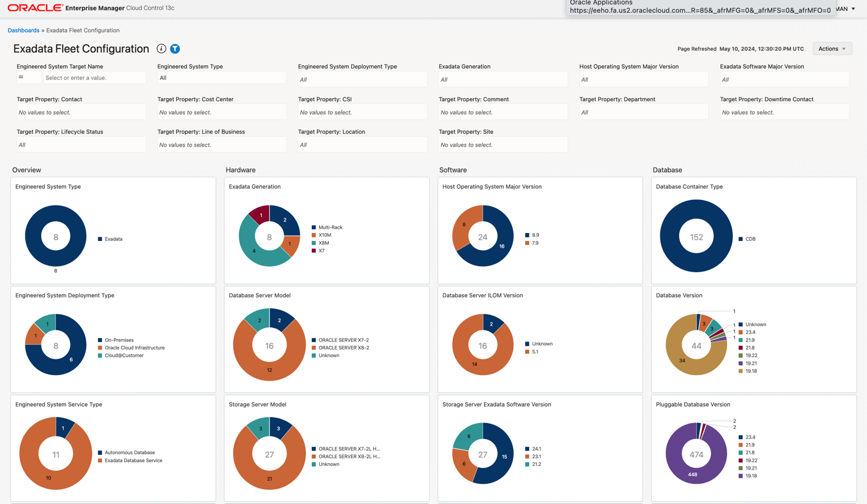
Task: Click the CDB legend color swatch
Action: (741, 239)
